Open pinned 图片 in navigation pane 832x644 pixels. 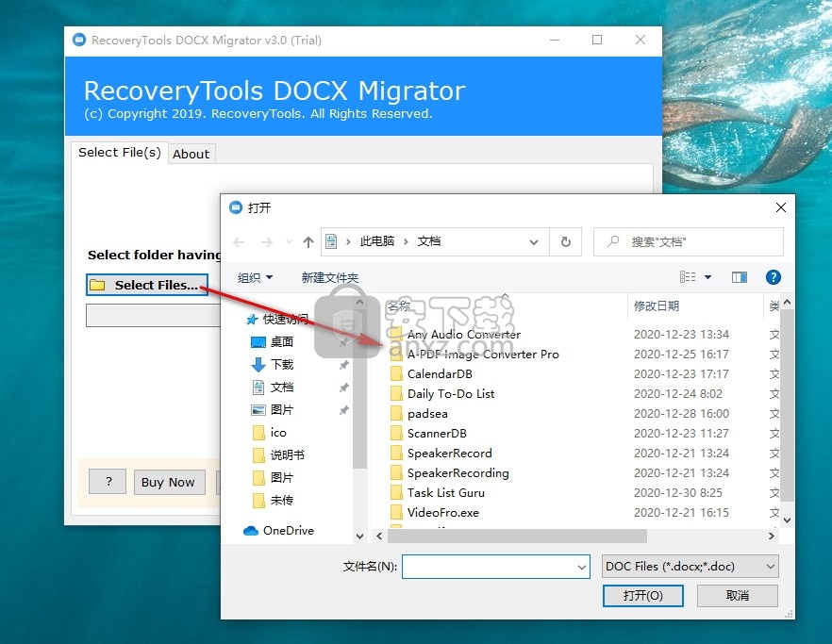point(282,409)
